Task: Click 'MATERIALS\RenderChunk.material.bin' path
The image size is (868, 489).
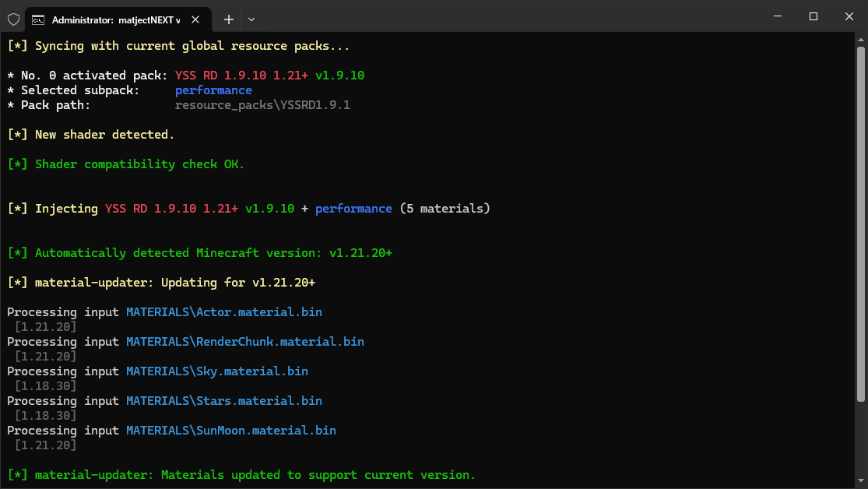Action: tap(244, 342)
